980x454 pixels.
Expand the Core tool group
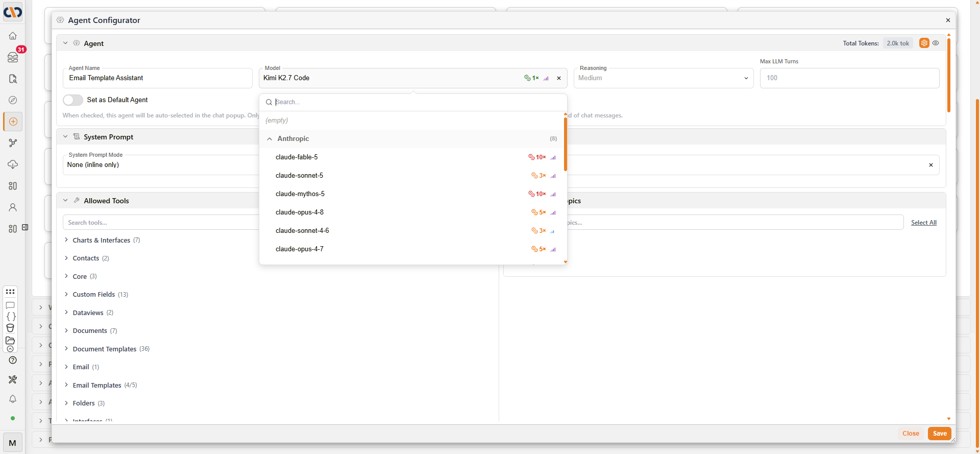(66, 276)
